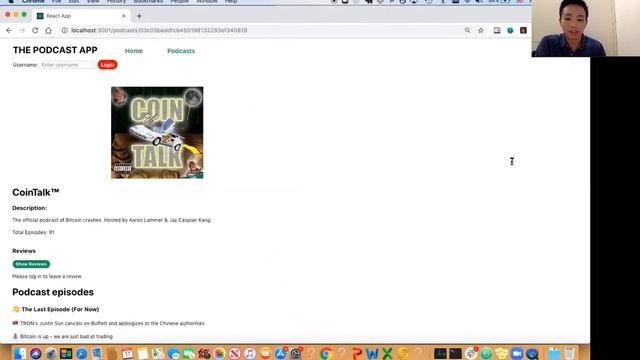Open the Bookmarks menu
The height and width of the screenshot is (360, 640).
point(148,2)
